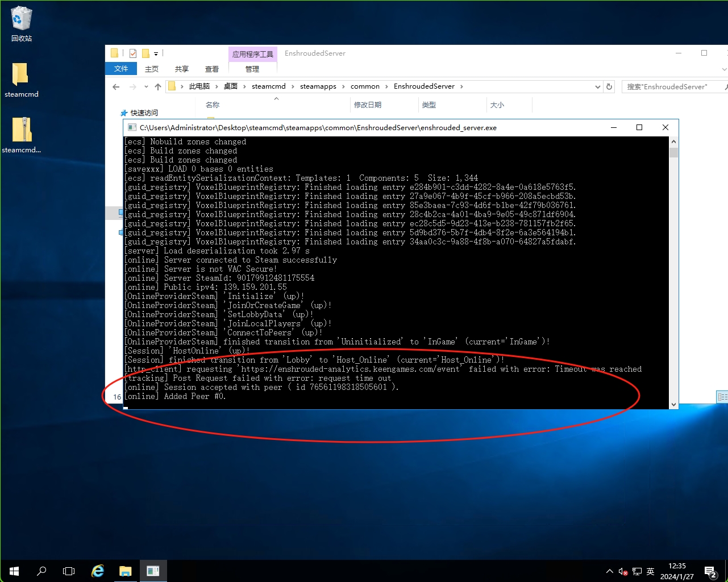Open the Windows Start menu
This screenshot has width=728, height=582.
[14, 571]
